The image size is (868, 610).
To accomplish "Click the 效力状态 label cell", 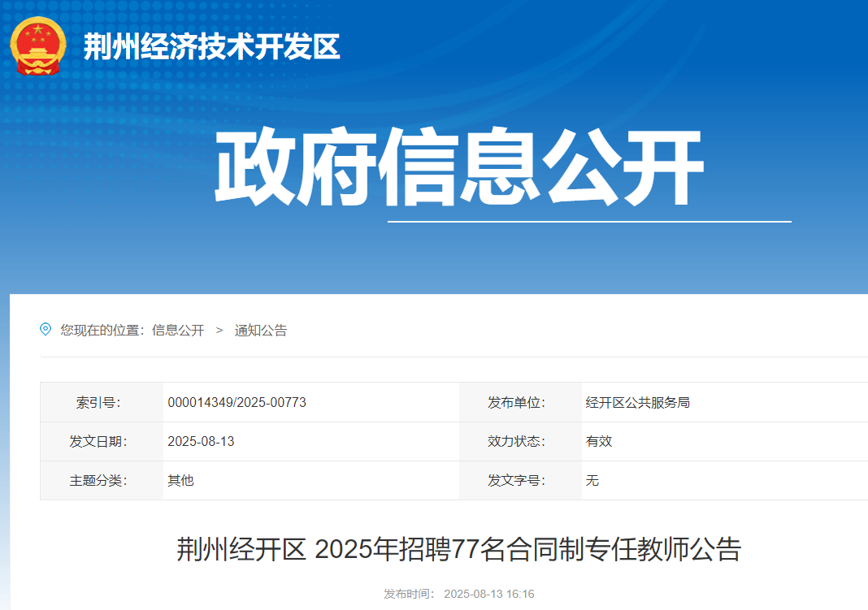I will 520,441.
